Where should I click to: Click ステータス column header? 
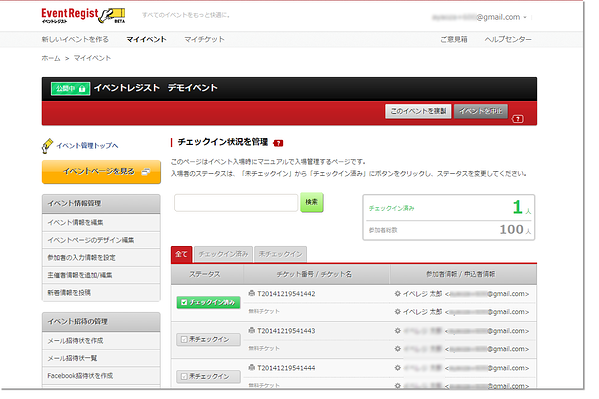[207, 274]
